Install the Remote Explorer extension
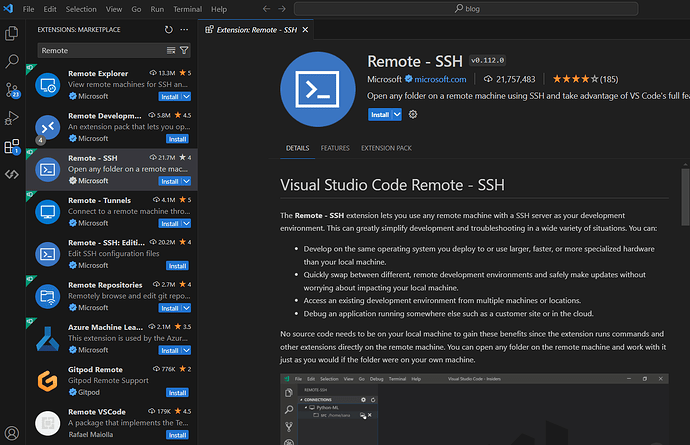 [x=170, y=96]
